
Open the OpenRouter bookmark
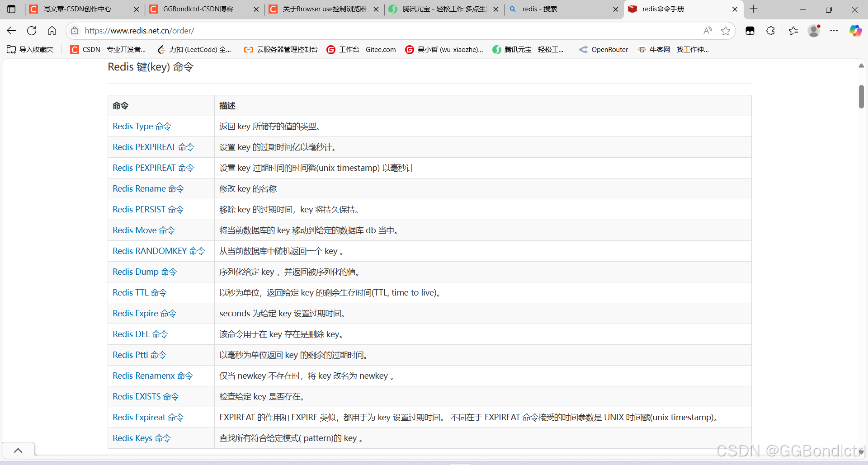[604, 50]
